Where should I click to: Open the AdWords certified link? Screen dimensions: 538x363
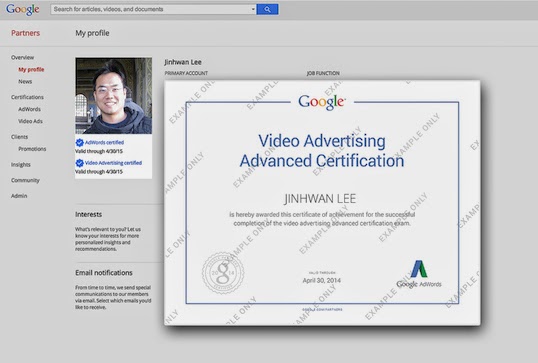(104, 142)
